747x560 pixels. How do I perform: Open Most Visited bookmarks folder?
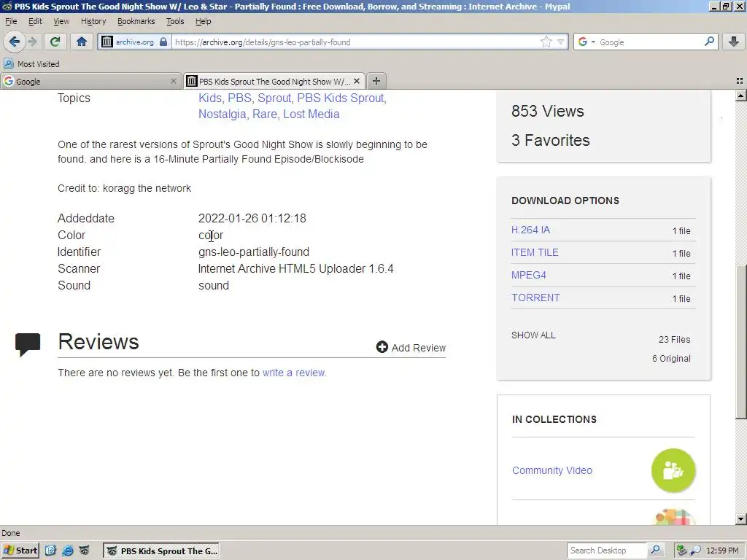click(x=31, y=64)
